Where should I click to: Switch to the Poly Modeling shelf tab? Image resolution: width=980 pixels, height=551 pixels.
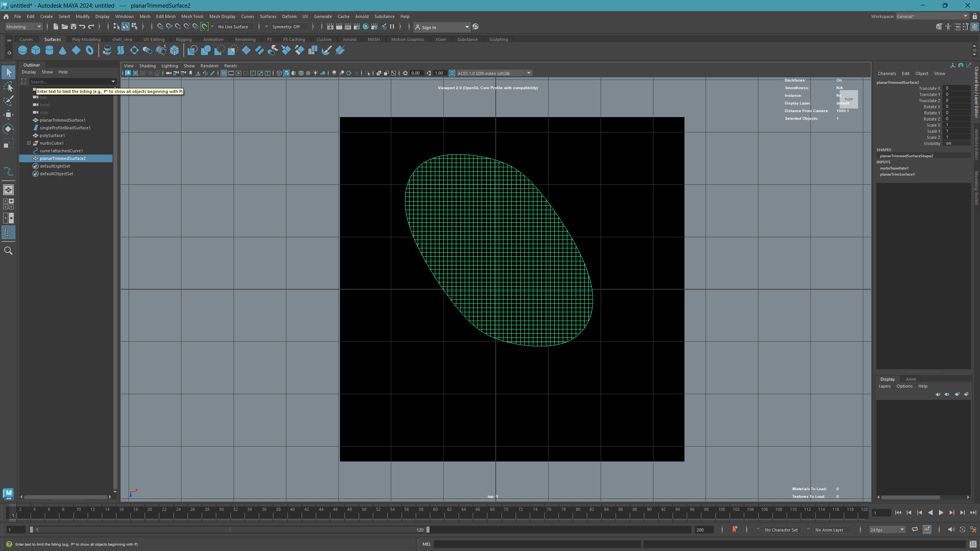coord(86,39)
